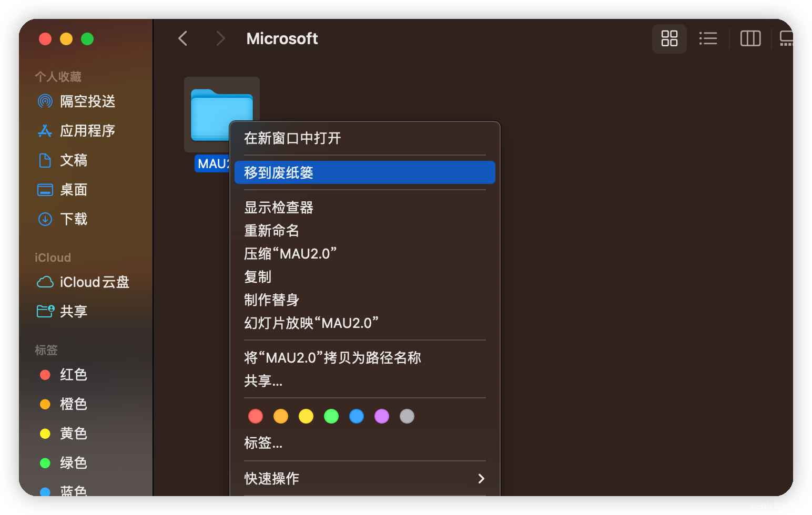Choose 标签... from context menu

click(x=364, y=443)
